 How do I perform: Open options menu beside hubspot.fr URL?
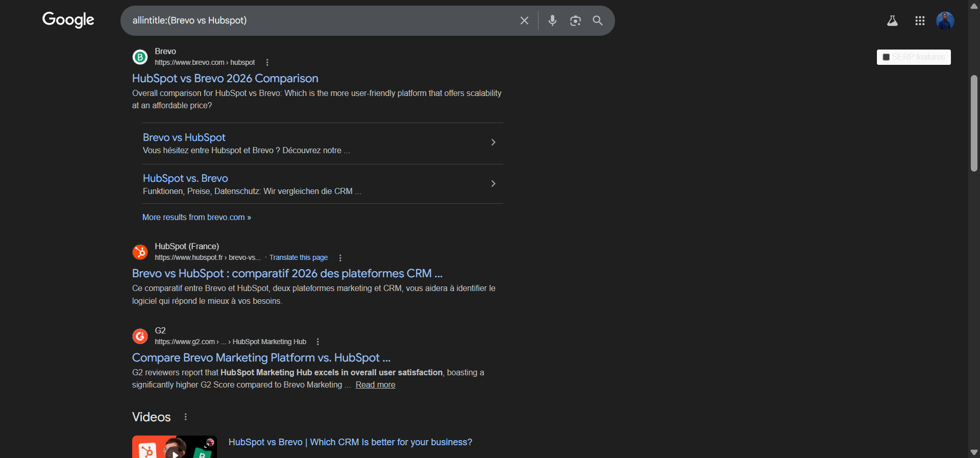pos(340,258)
